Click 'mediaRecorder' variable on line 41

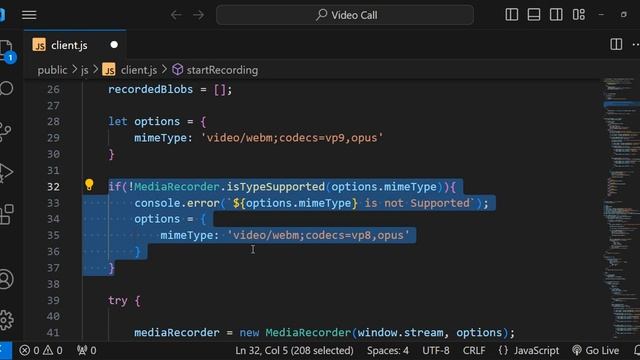(x=177, y=333)
